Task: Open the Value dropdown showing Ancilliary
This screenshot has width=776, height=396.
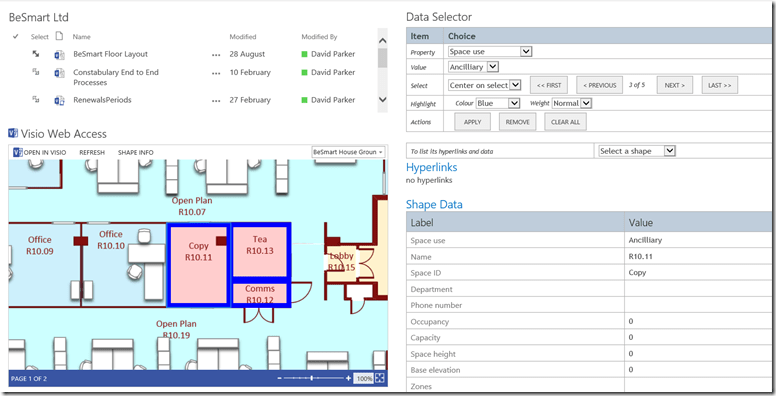Action: tap(474, 66)
